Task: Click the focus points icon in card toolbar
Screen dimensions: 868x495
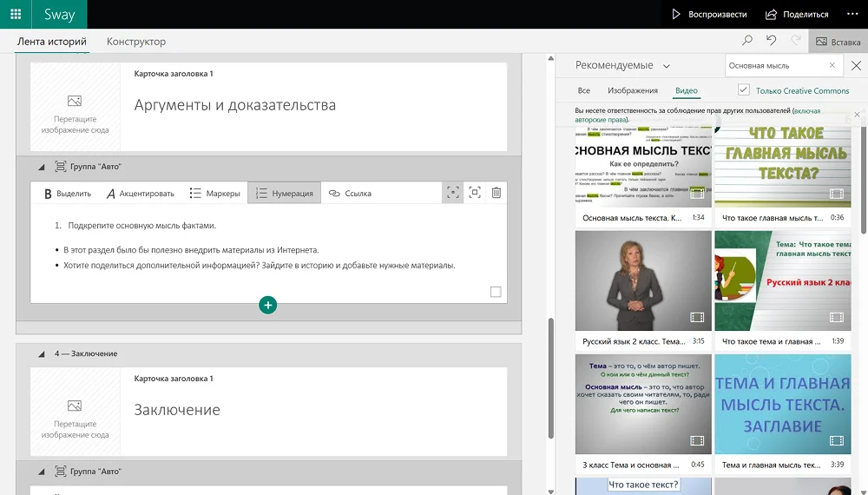Action: click(x=453, y=193)
